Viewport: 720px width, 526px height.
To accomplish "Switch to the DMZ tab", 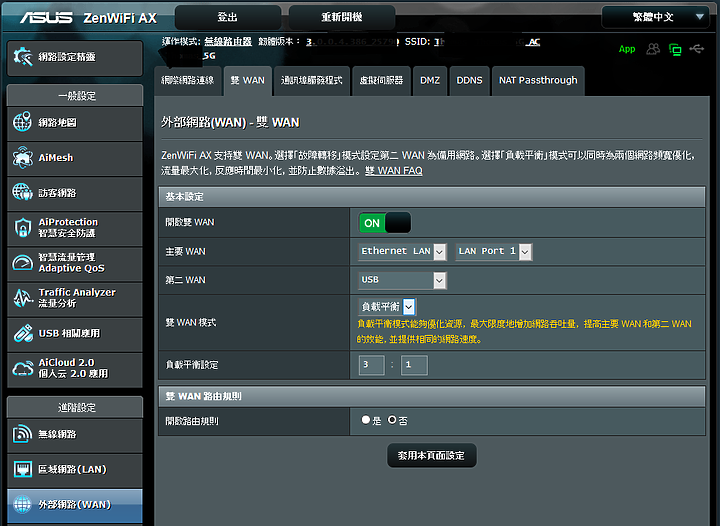I will [x=430, y=80].
